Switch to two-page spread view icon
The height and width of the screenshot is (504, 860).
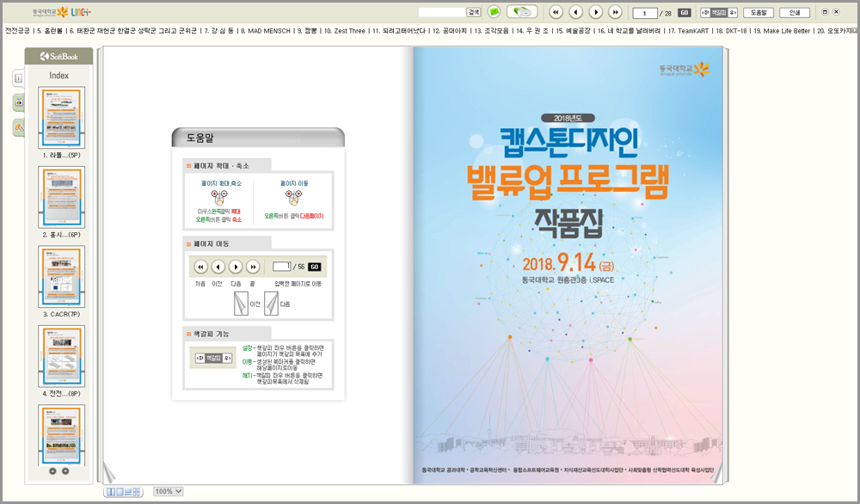(111, 492)
